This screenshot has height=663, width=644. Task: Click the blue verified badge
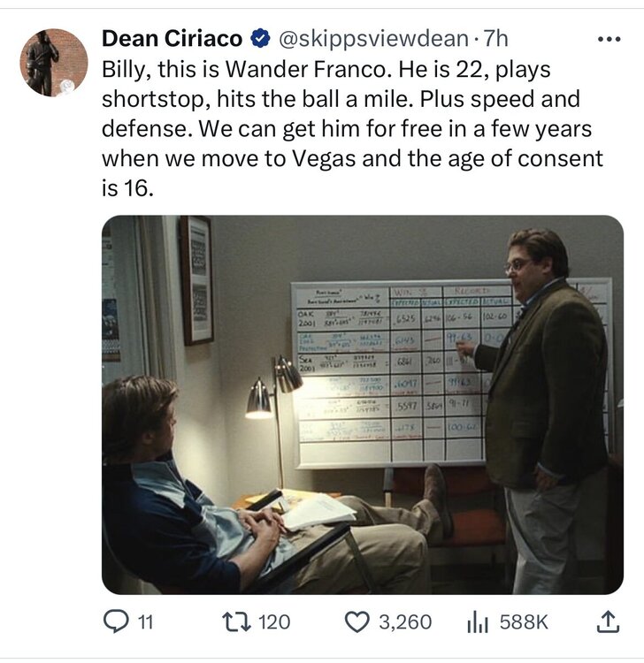[260, 39]
